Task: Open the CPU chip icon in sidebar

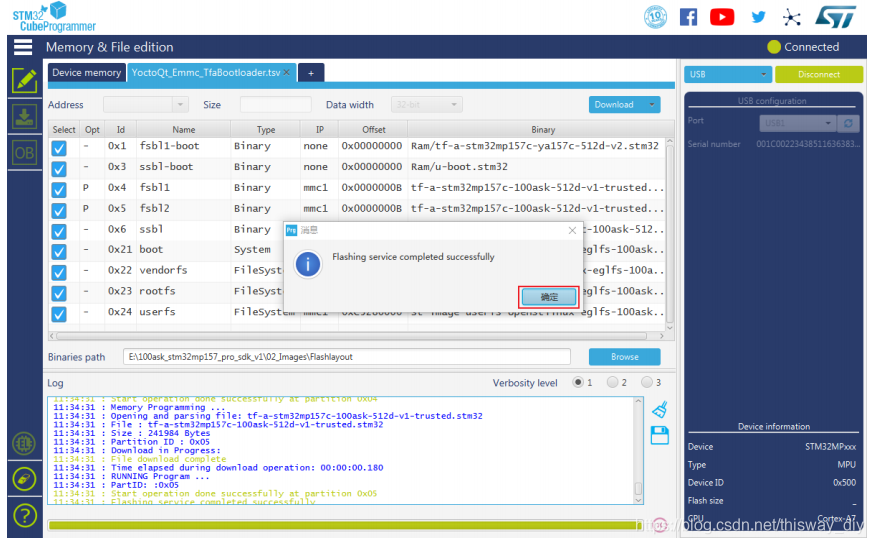Action: pos(24,444)
